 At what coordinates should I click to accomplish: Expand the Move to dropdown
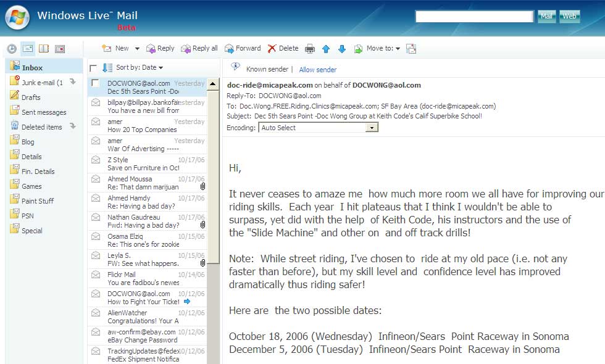click(x=398, y=49)
